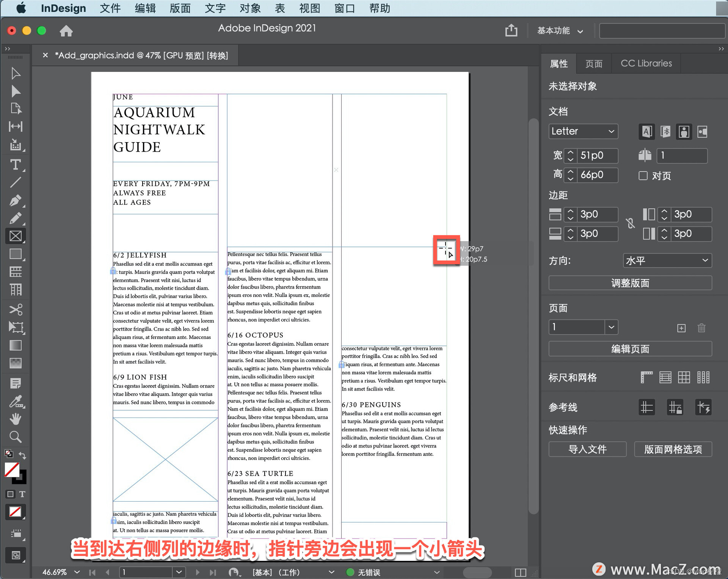728x579 pixels.
Task: Open the 方向 水平 dropdown
Action: [667, 260]
